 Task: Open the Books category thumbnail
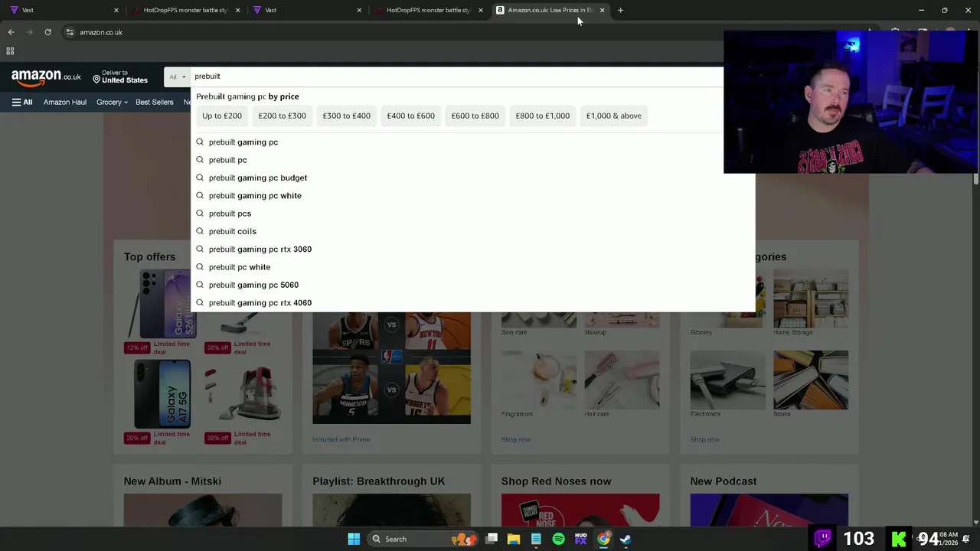coord(811,380)
